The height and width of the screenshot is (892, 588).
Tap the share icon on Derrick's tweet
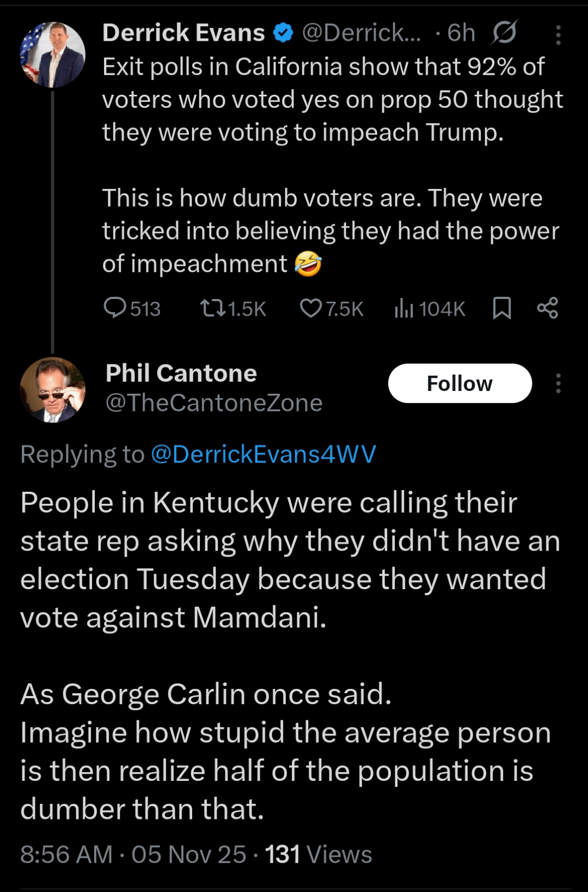click(x=547, y=308)
